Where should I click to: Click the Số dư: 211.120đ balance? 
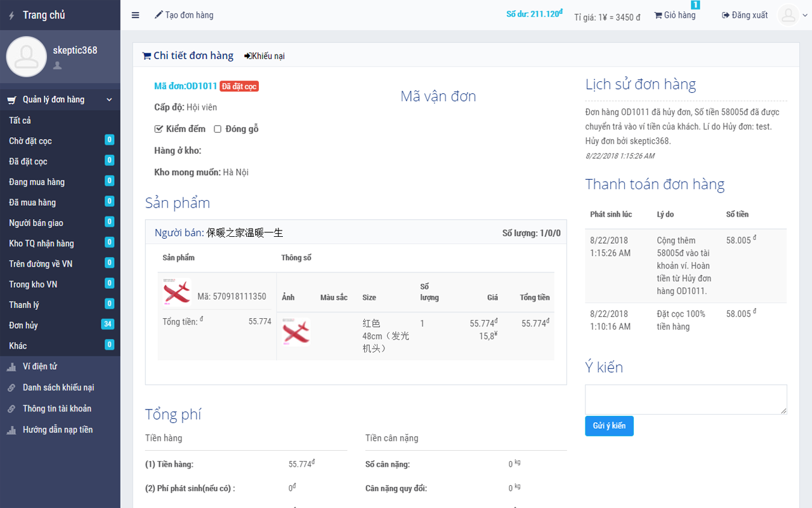[x=534, y=14]
